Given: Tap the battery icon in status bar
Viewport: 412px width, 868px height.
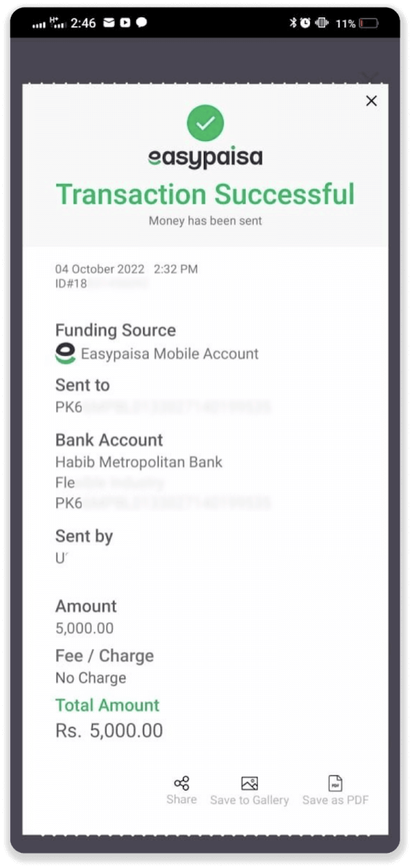Looking at the screenshot, I should pyautogui.click(x=369, y=23).
